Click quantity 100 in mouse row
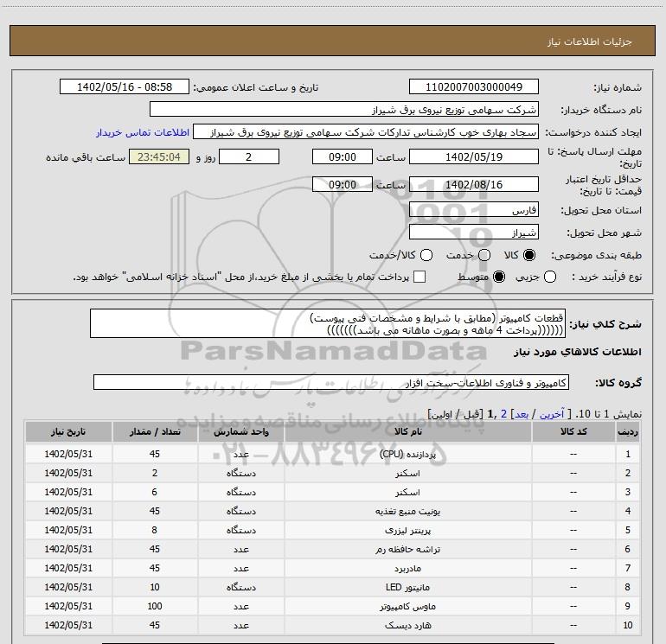Image resolution: width=666 pixels, height=644 pixels. (155, 606)
